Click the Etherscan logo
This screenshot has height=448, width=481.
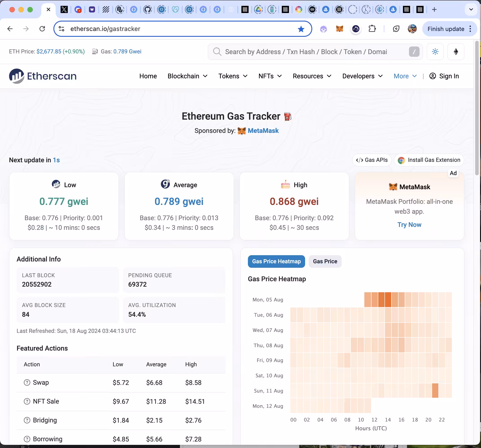[x=43, y=76]
